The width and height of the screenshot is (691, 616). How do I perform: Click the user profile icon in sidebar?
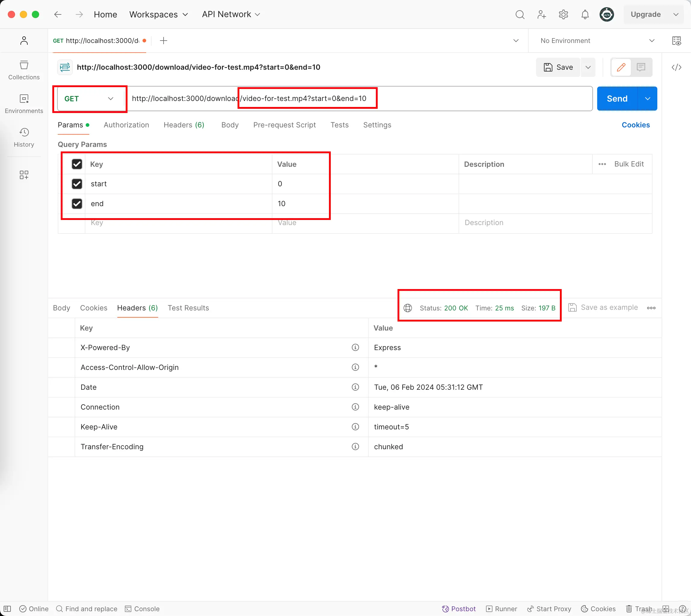click(x=24, y=41)
